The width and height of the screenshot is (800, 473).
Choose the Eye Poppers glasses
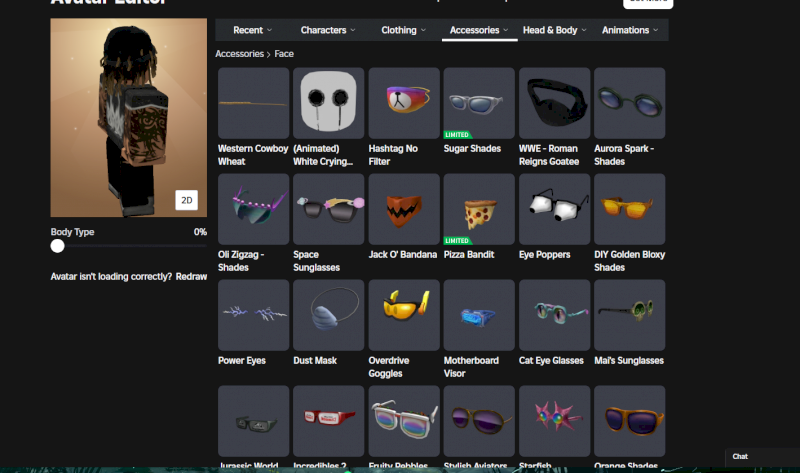pos(554,209)
